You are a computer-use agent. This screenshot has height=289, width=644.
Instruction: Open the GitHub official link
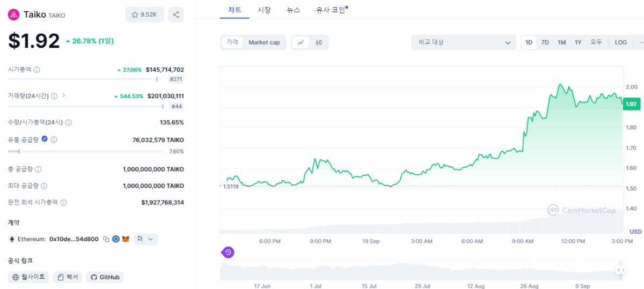point(105,277)
